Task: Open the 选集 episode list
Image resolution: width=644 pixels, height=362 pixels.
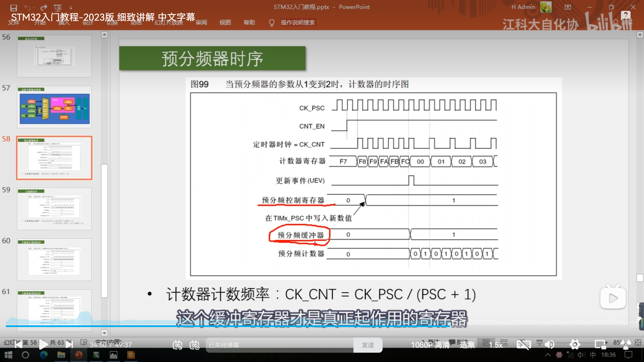Action: tap(467, 345)
